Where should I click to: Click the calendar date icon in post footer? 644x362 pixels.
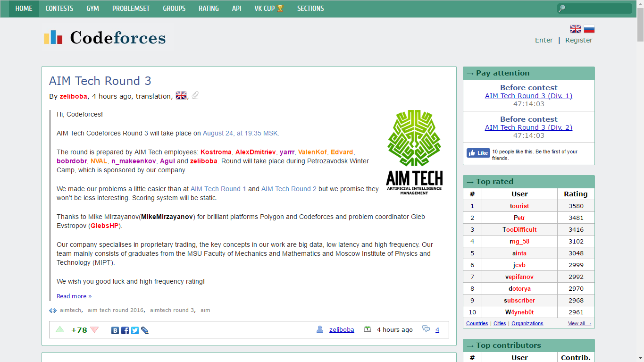[368, 329]
